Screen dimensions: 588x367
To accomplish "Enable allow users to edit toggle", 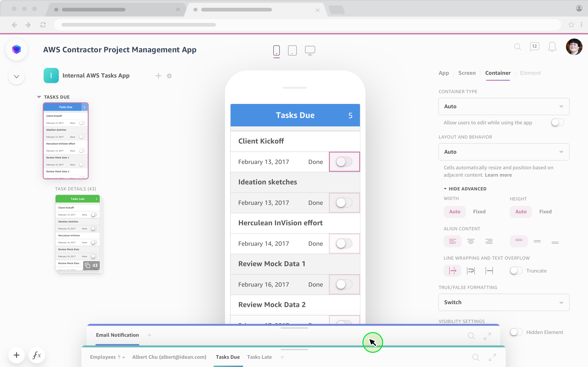I will click(x=557, y=122).
